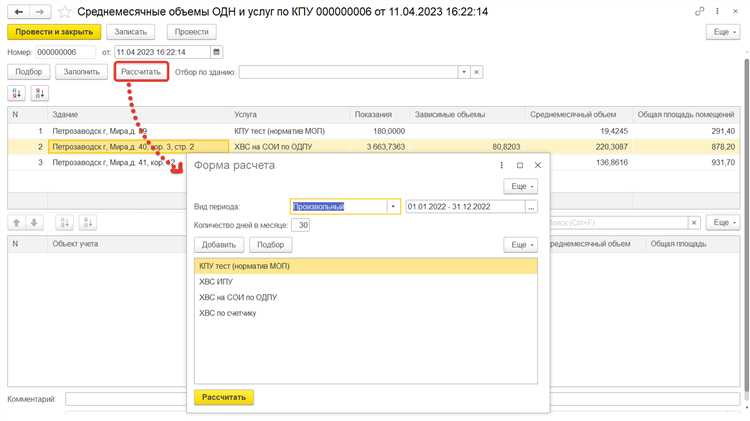This screenshot has height=421, width=750.
Task: Select ХВС по счетчику list entry
Action: (228, 313)
